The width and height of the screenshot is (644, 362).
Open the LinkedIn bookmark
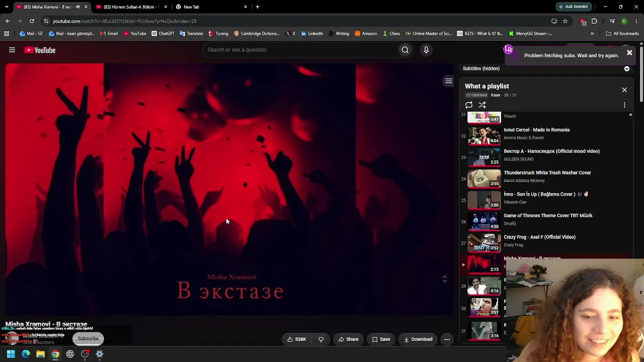coord(312,34)
